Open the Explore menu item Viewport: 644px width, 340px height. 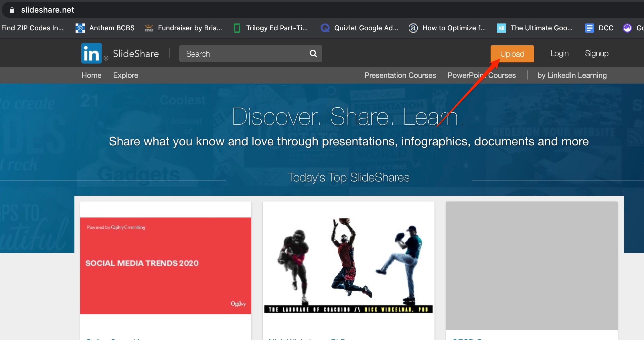[x=126, y=75]
